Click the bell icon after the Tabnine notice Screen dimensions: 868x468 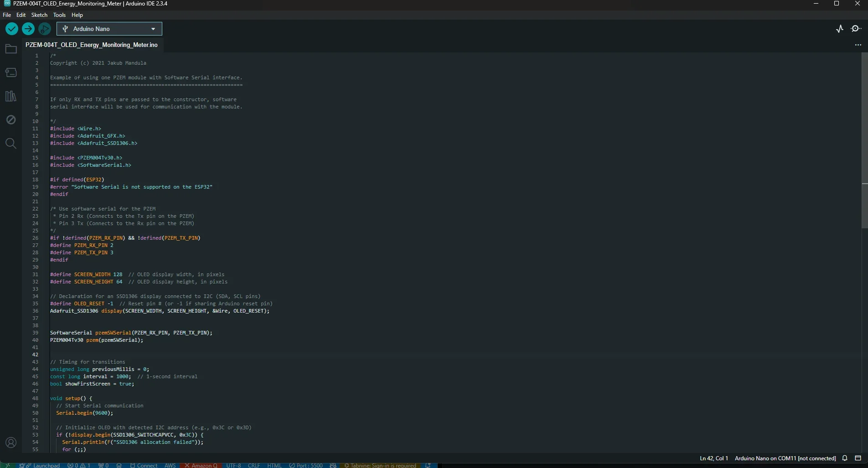click(428, 465)
